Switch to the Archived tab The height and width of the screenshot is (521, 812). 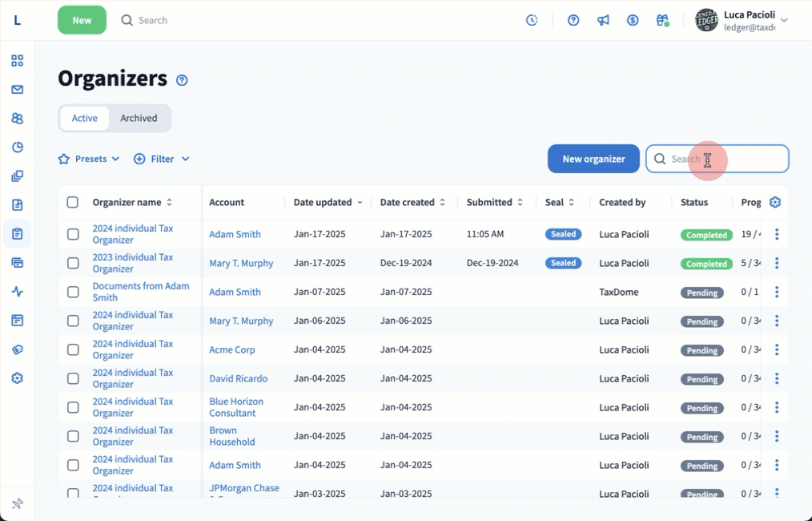coord(139,118)
